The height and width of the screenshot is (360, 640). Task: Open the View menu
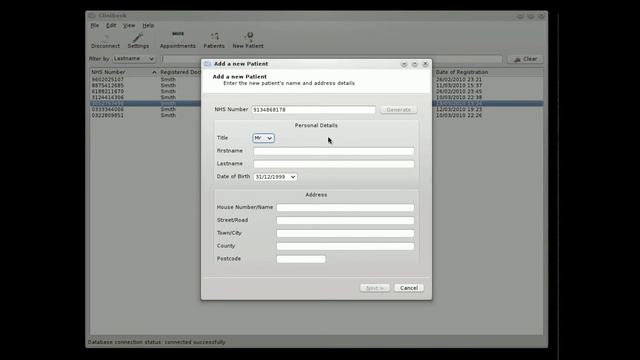pyautogui.click(x=129, y=25)
